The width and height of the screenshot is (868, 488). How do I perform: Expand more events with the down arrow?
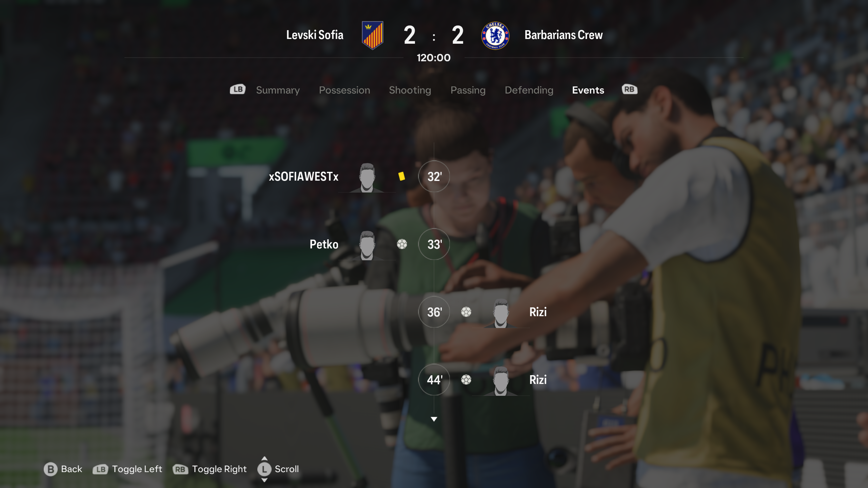434,419
